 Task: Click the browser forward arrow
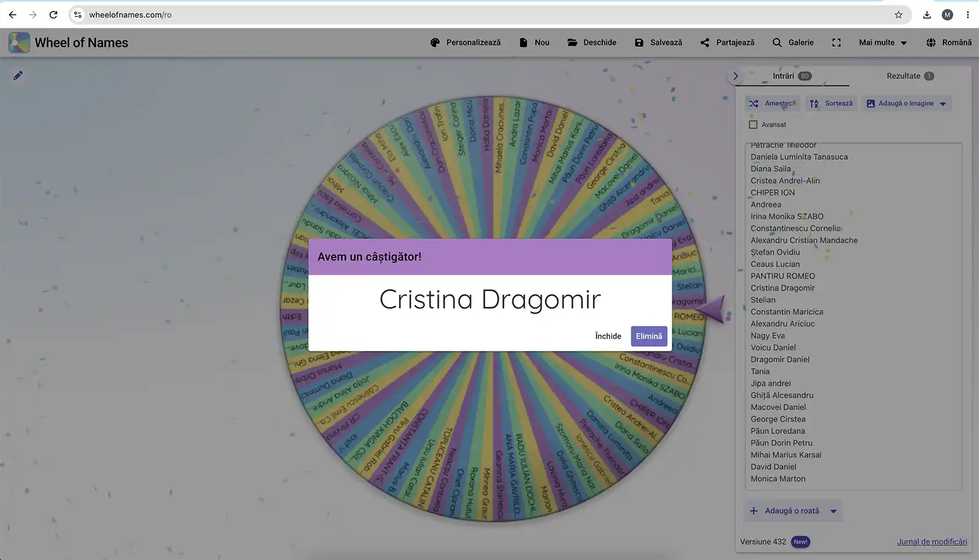33,15
